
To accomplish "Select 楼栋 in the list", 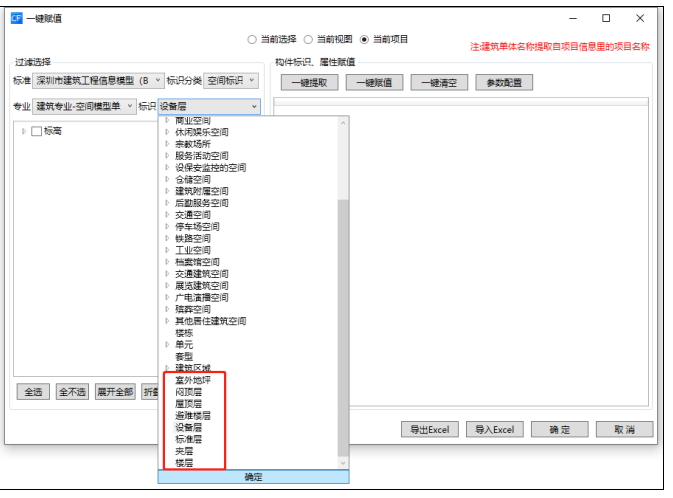I will point(184,333).
